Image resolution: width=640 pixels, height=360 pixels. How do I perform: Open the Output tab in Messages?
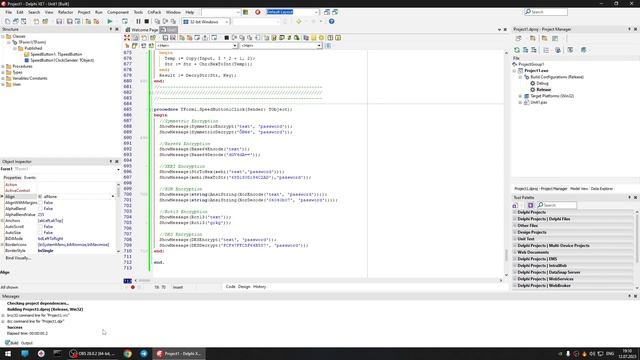pos(27,343)
